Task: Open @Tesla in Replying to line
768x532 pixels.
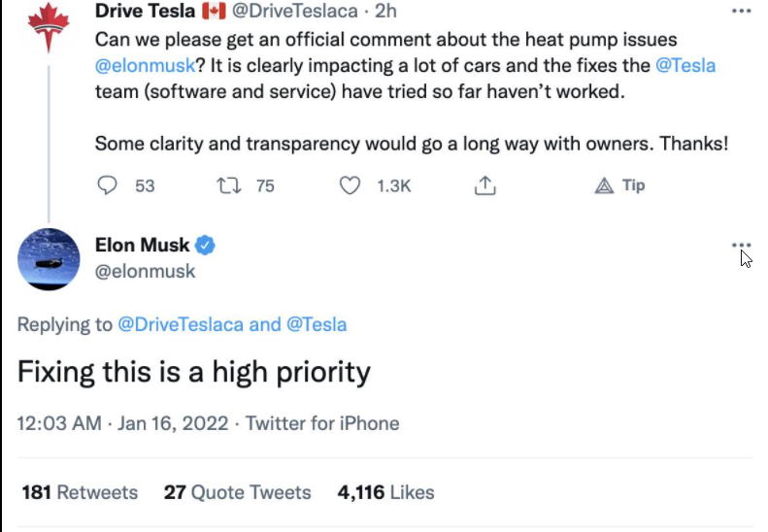Action: click(x=317, y=324)
